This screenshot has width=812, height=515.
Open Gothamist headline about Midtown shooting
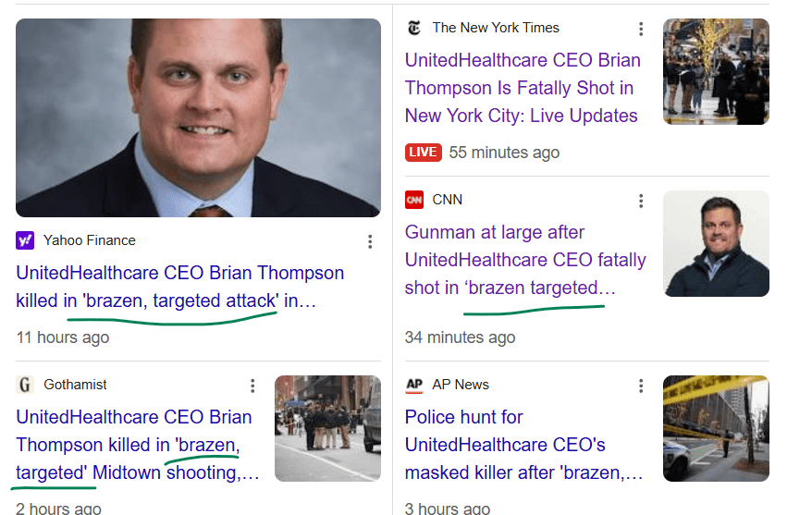[x=137, y=445]
